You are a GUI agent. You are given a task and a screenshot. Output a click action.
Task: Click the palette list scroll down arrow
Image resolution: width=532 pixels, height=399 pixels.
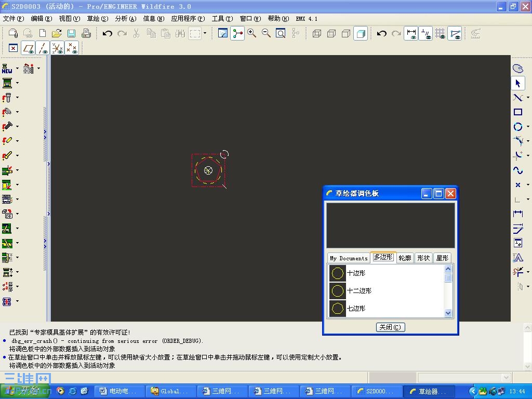[x=448, y=313]
